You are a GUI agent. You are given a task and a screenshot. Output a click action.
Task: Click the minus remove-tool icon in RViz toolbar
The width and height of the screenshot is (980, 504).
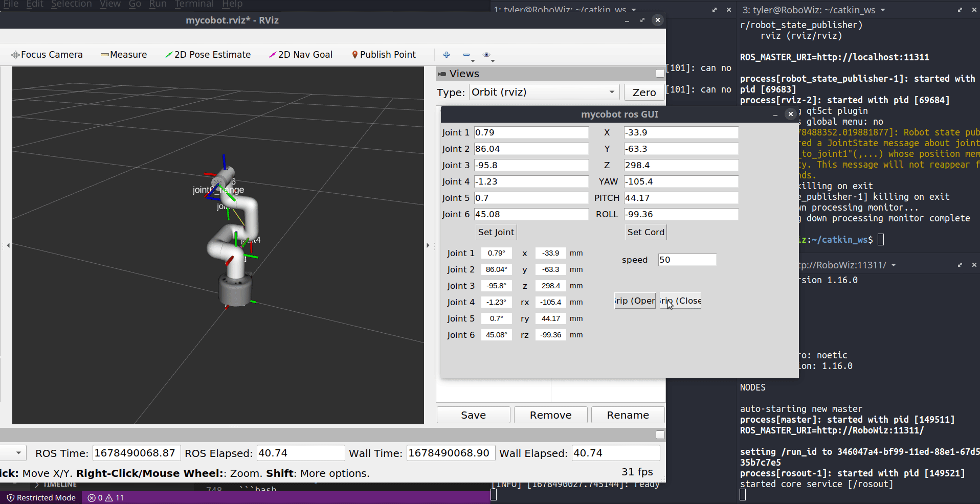click(466, 55)
